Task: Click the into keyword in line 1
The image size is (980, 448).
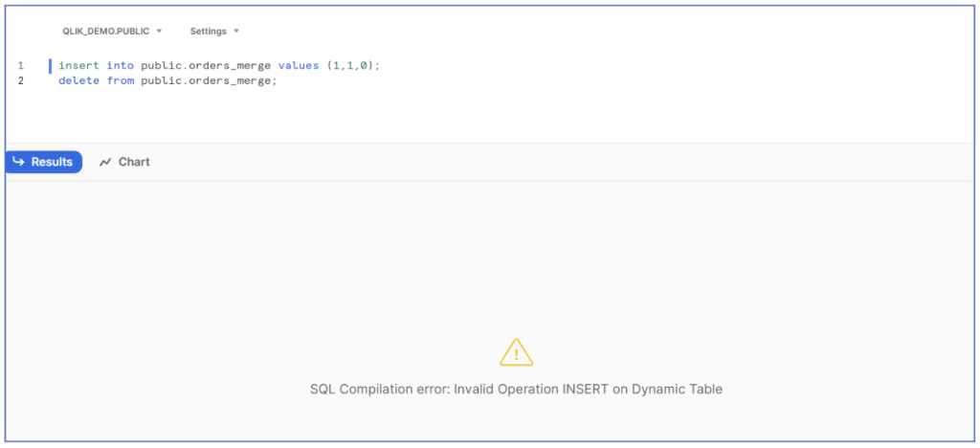Action: 120,65
